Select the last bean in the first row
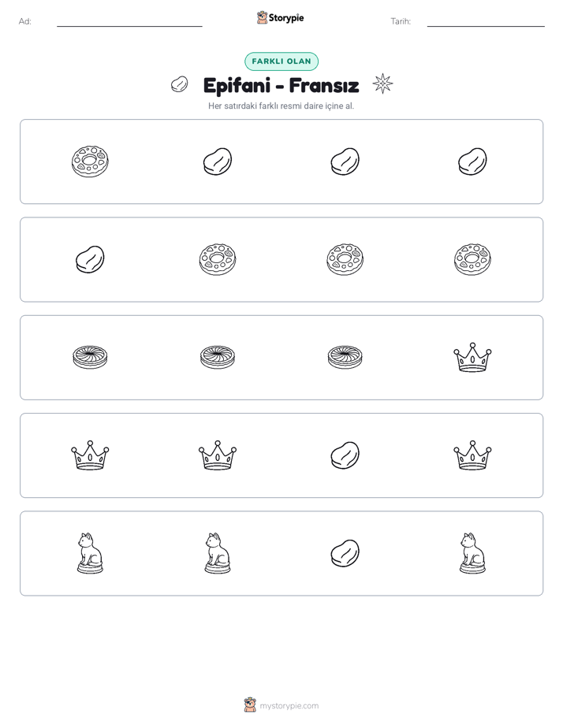Image resolution: width=563 pixels, height=728 pixels. coord(472,162)
